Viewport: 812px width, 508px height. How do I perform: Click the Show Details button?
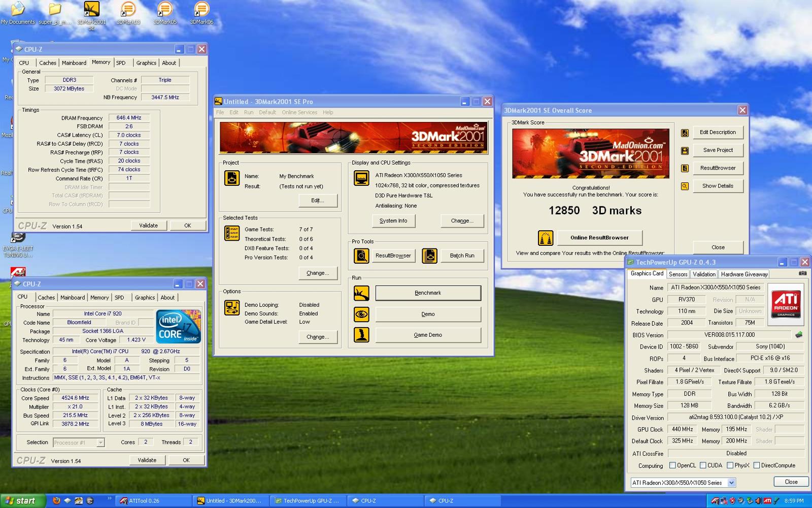point(718,186)
